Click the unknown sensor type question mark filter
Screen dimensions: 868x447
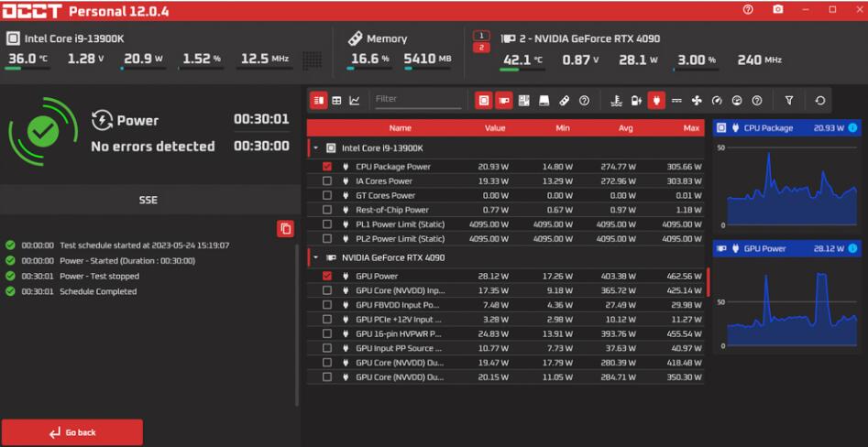pos(757,100)
